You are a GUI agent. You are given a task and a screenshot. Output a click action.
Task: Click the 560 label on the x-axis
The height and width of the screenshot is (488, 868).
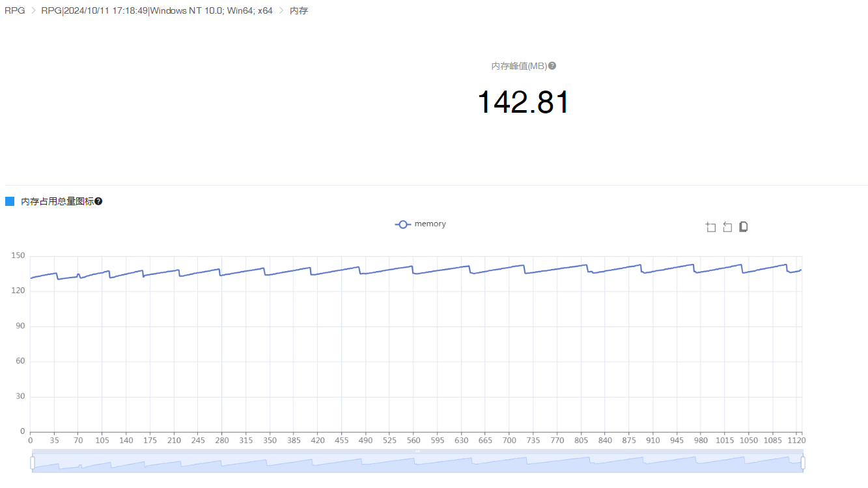pos(413,440)
